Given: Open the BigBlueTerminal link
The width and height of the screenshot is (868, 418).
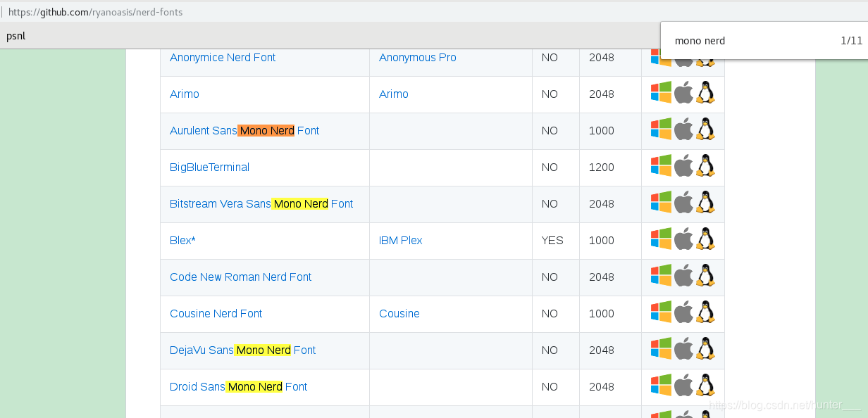Looking at the screenshot, I should click(x=210, y=167).
